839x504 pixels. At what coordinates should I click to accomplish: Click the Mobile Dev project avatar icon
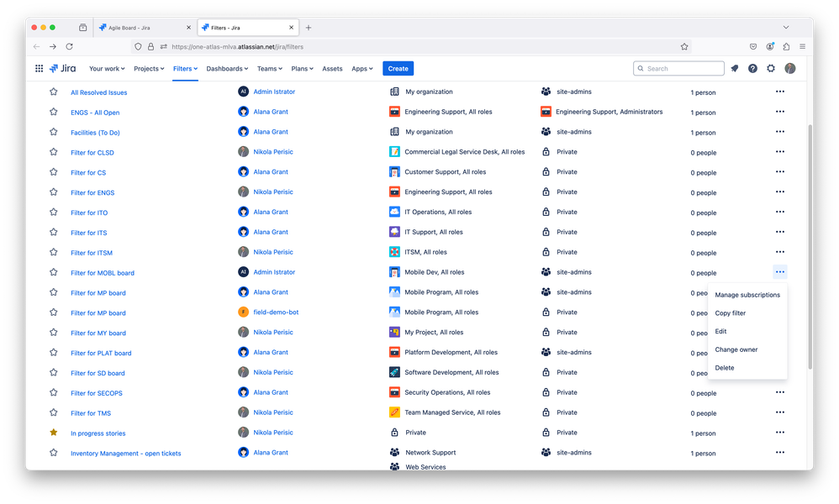[393, 272]
